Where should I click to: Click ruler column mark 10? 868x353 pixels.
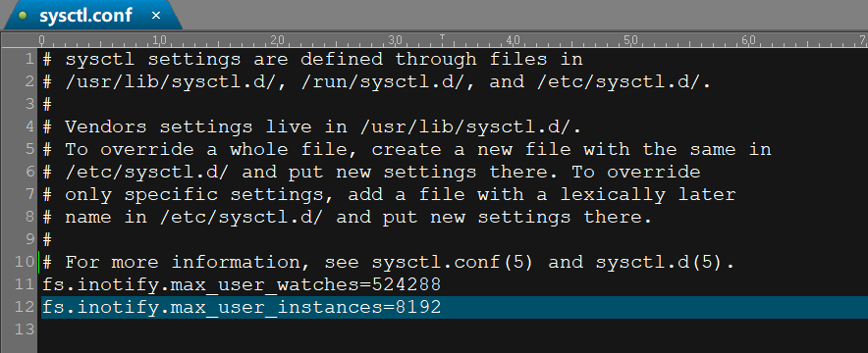point(159,40)
